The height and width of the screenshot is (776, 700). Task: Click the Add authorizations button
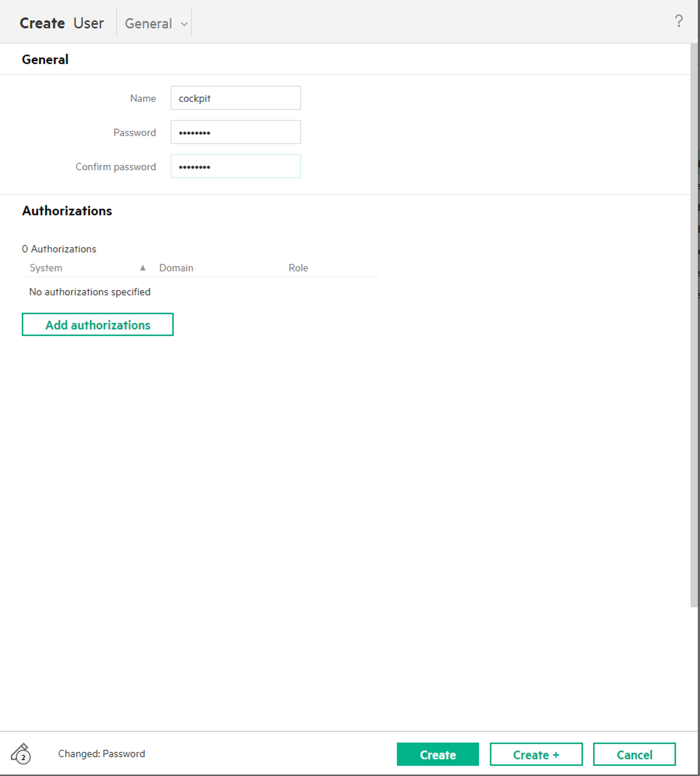98,325
